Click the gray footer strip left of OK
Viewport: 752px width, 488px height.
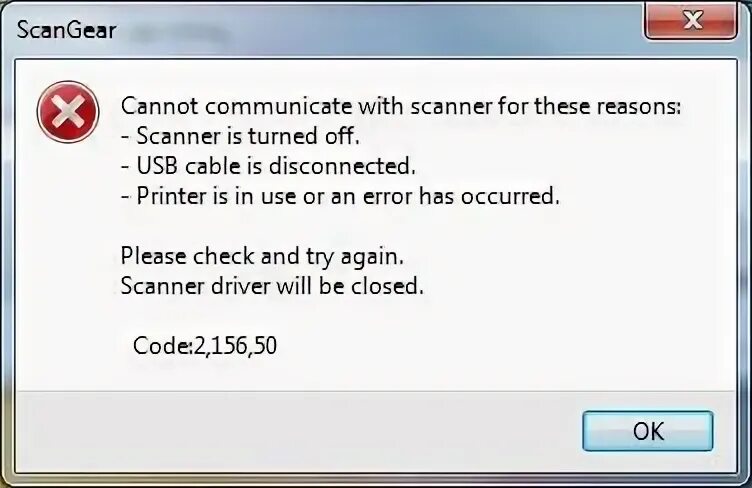click(297, 430)
